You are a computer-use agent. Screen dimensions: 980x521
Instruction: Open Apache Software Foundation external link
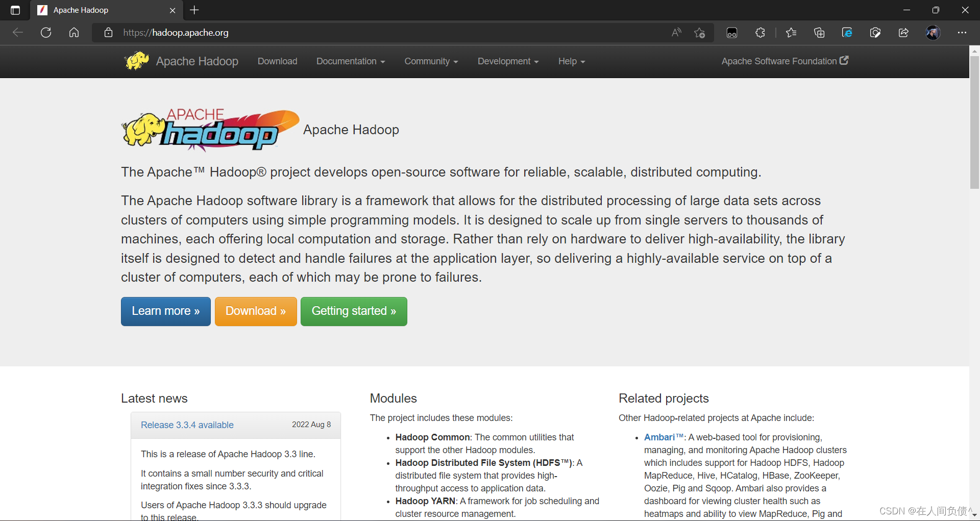[x=785, y=61]
